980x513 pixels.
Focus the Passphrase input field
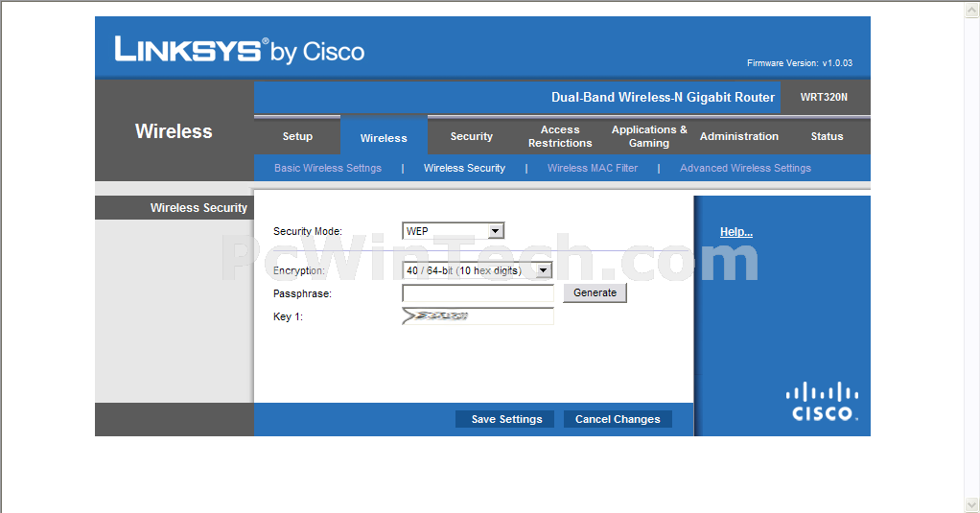pos(478,293)
